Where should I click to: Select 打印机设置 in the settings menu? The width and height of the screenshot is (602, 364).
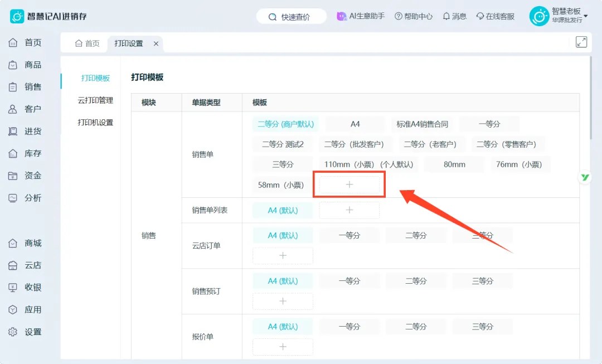point(96,123)
